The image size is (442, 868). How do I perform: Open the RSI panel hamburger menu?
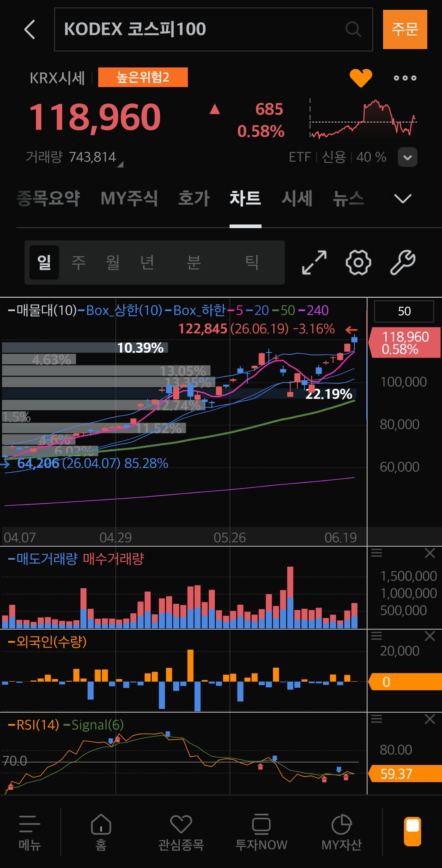pos(377,719)
